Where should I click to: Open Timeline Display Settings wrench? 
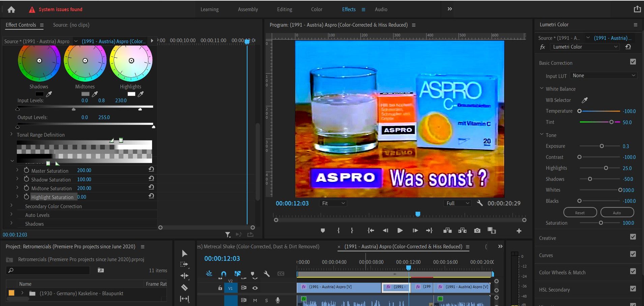point(267,274)
